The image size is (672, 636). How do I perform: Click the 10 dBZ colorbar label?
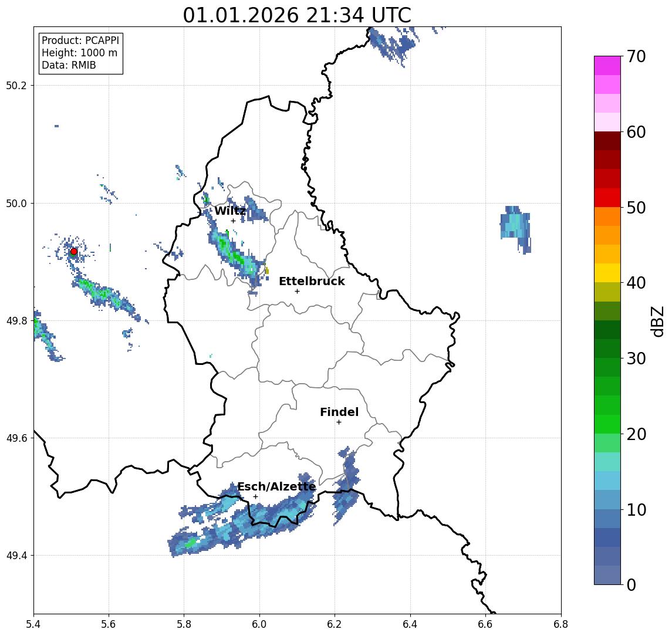click(636, 509)
